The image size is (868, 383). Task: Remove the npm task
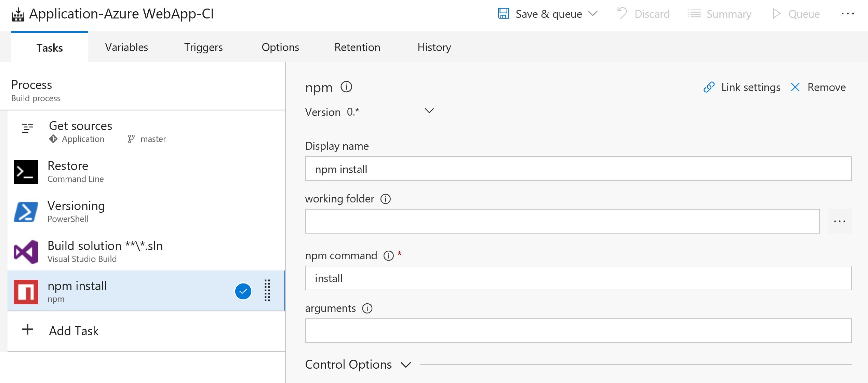(827, 88)
